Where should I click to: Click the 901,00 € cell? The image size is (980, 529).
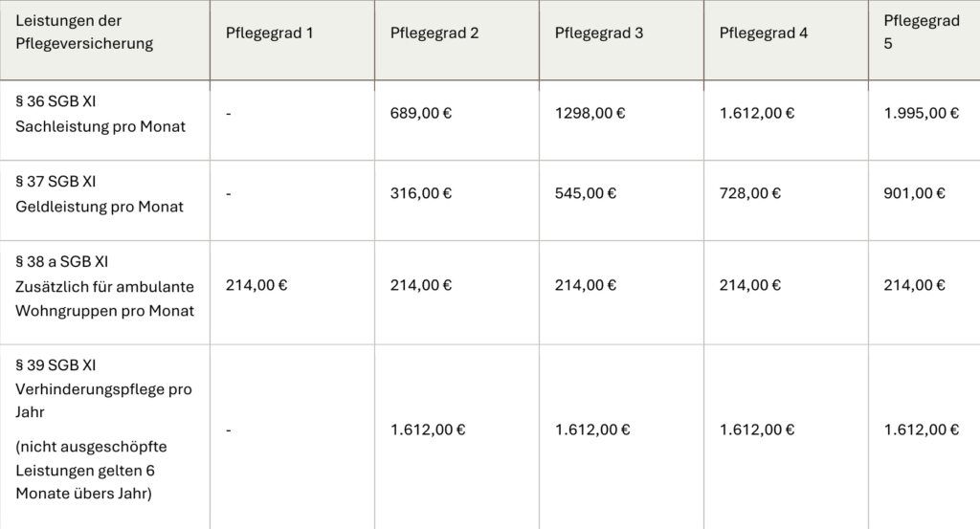[x=914, y=193]
